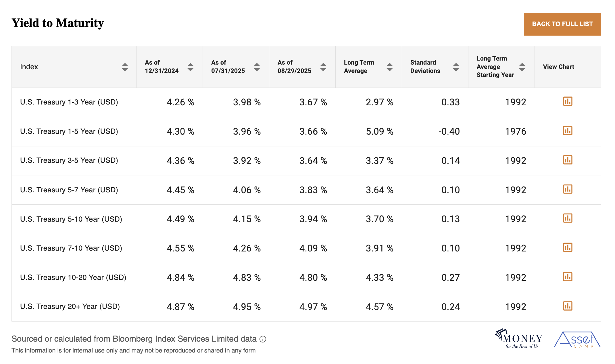View the Treasury 7-10 Year chart
615x364 pixels.
coord(568,247)
